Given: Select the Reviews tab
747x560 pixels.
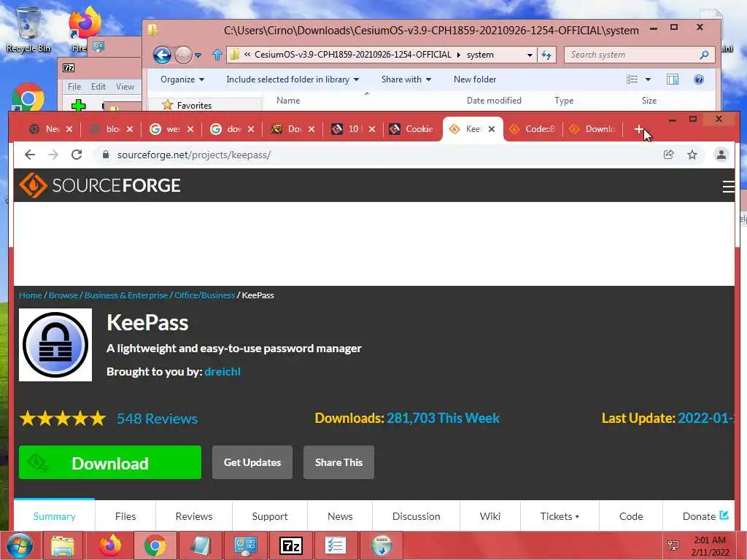Looking at the screenshot, I should 194,516.
